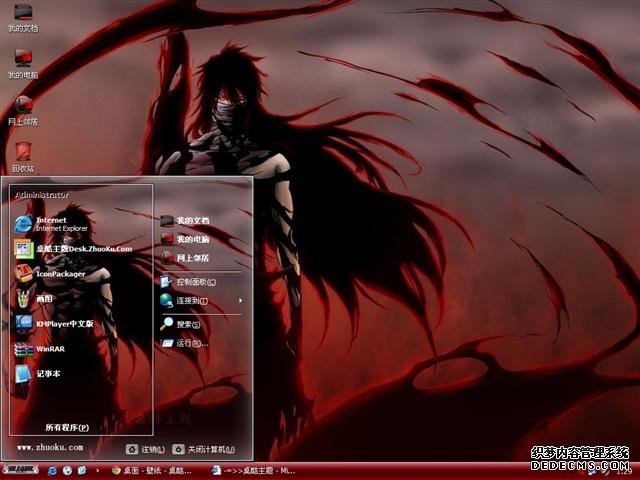This screenshot has width=640, height=480.
Task: Open the 运行 run dialog entry
Action: point(184,343)
